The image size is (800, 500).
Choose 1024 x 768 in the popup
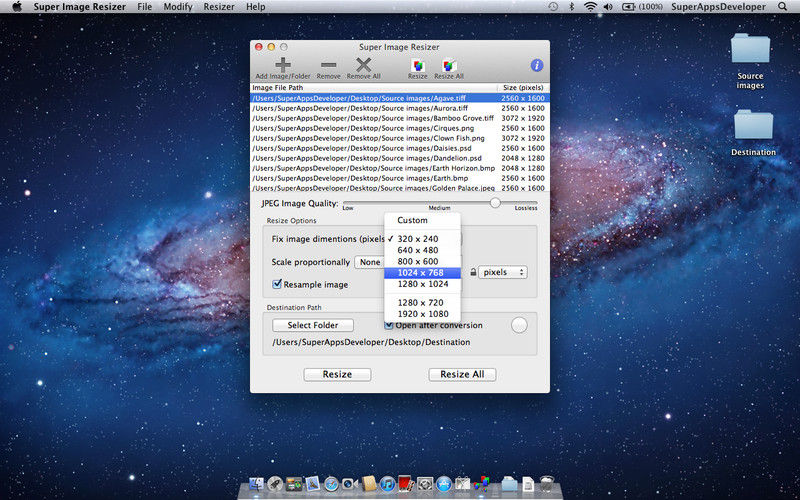422,273
